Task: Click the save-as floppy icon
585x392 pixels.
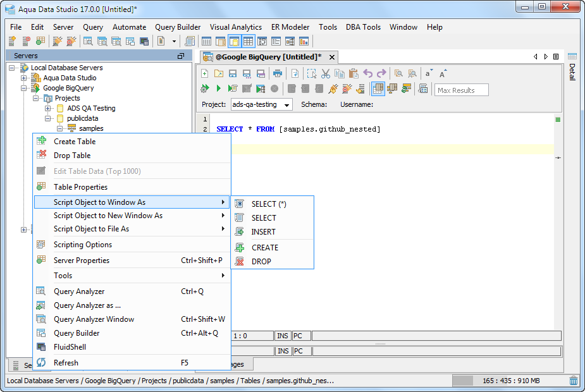Action: click(x=247, y=73)
